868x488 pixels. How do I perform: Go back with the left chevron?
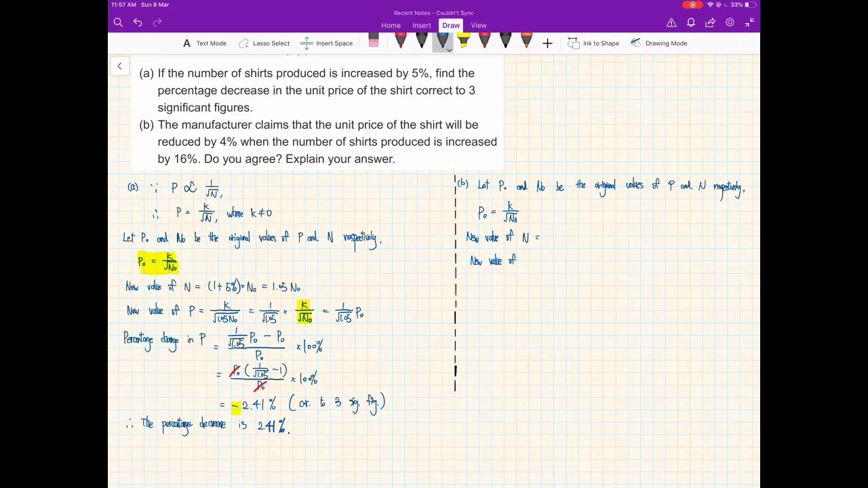[x=119, y=66]
